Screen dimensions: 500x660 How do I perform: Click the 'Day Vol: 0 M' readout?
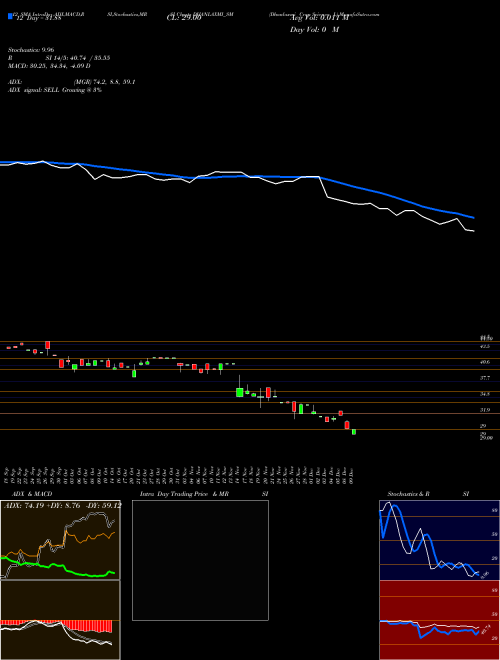314,30
